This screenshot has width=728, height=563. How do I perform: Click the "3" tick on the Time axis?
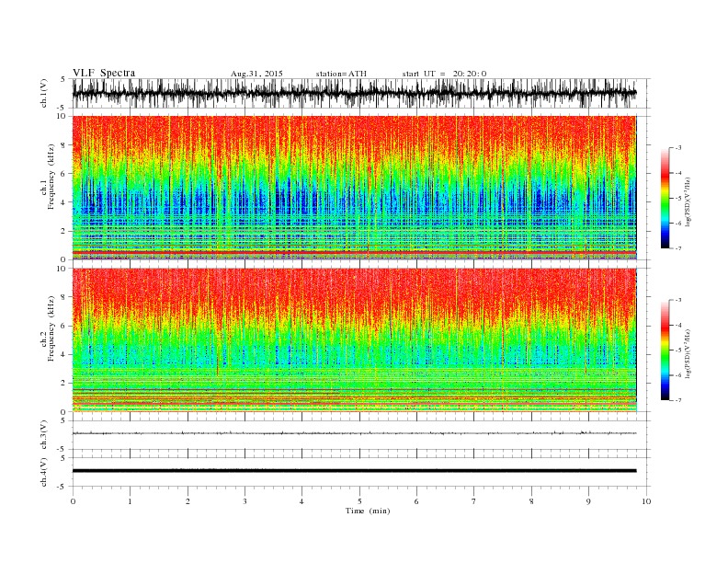(x=245, y=501)
